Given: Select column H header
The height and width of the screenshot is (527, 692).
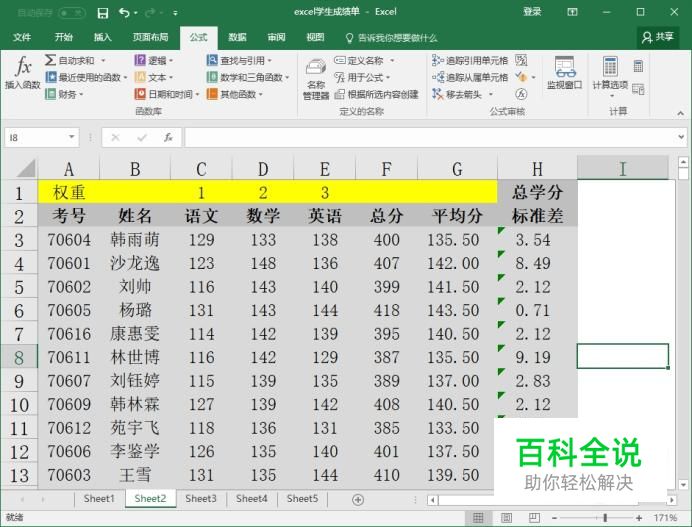Looking at the screenshot, I should pos(537,169).
